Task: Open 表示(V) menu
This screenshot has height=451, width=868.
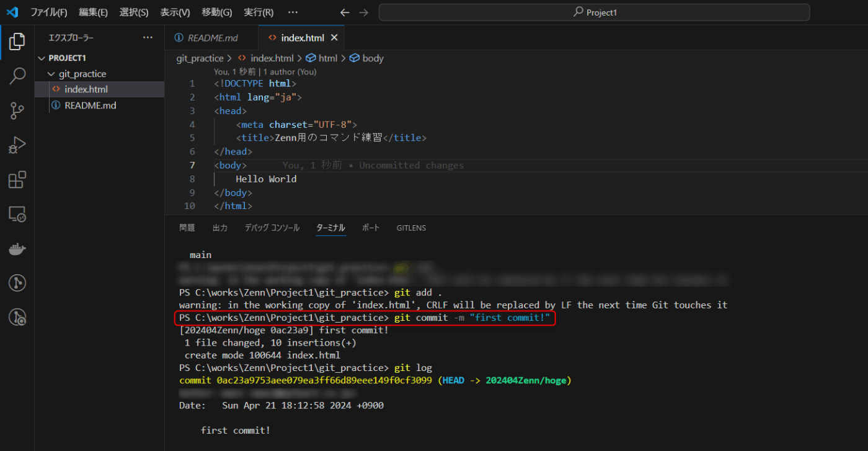Action: (x=175, y=12)
